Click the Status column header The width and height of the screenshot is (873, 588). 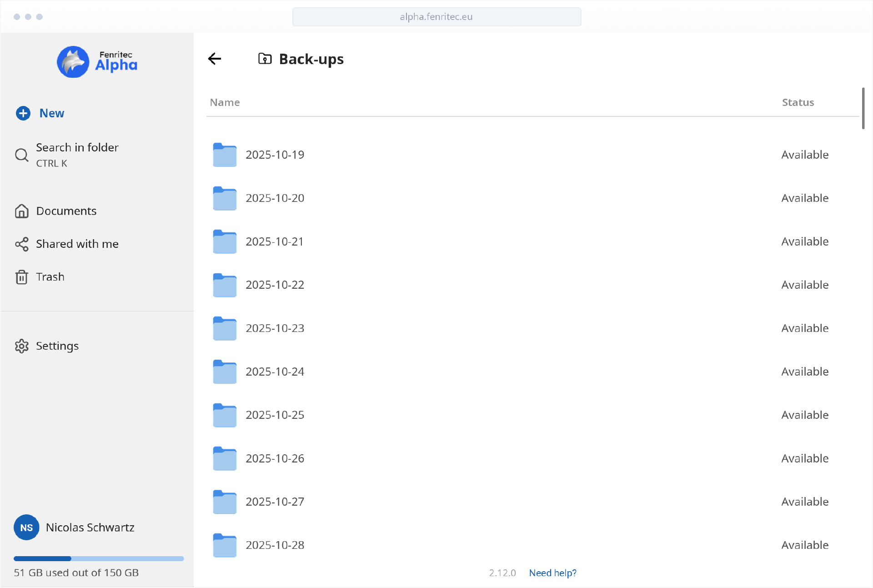[798, 102]
